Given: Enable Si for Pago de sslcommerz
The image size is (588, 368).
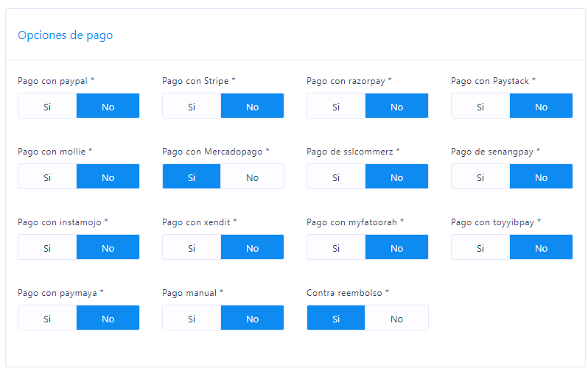Looking at the screenshot, I should [x=336, y=177].
